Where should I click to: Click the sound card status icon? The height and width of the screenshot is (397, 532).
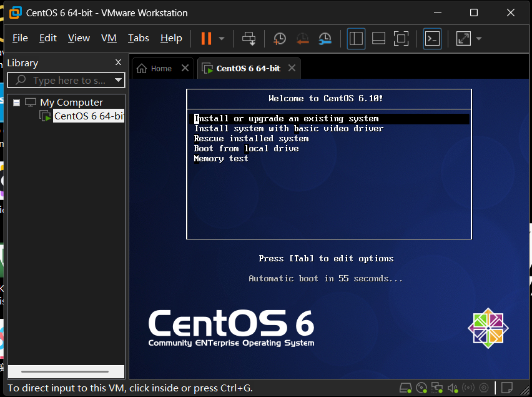[453, 388]
